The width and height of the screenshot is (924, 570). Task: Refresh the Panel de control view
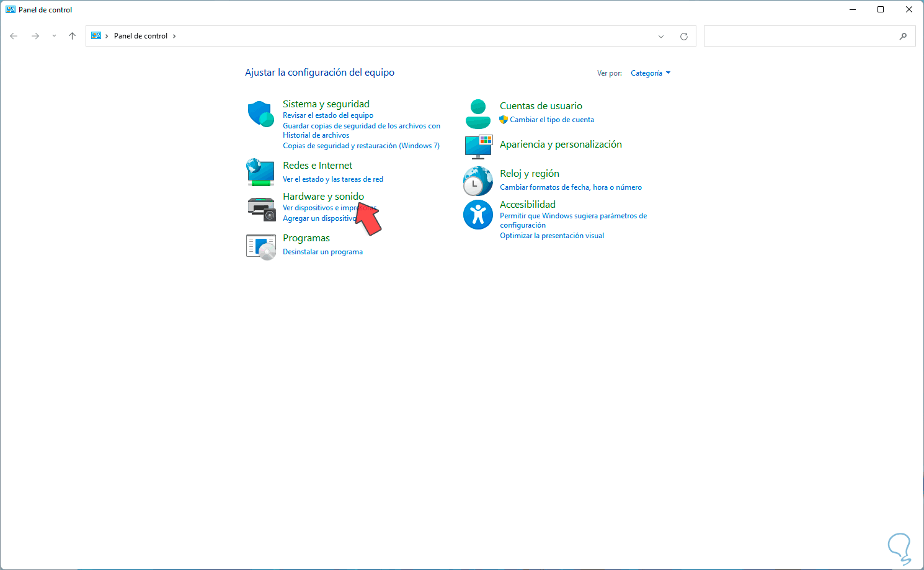[x=684, y=37]
